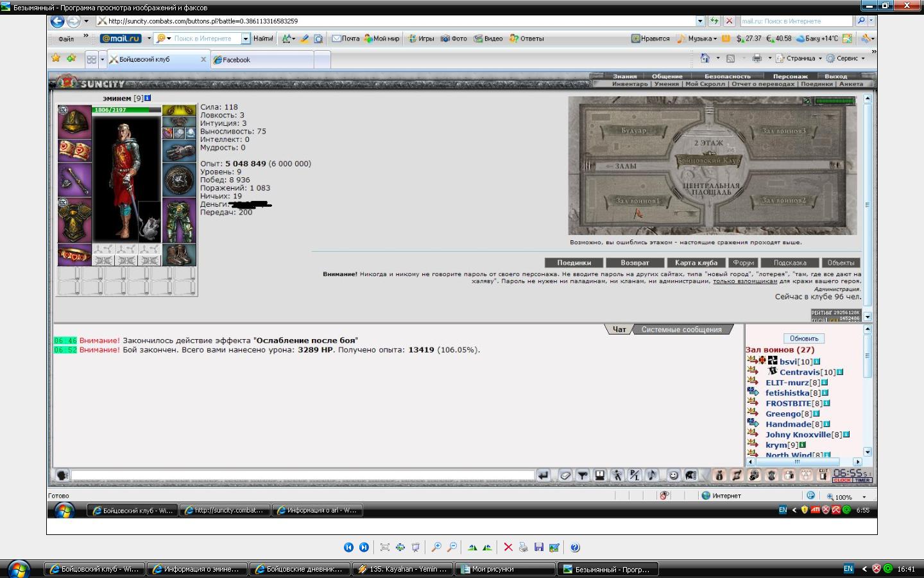Click the image viewer Next Image icon
The image size is (924, 578).
coord(364,547)
